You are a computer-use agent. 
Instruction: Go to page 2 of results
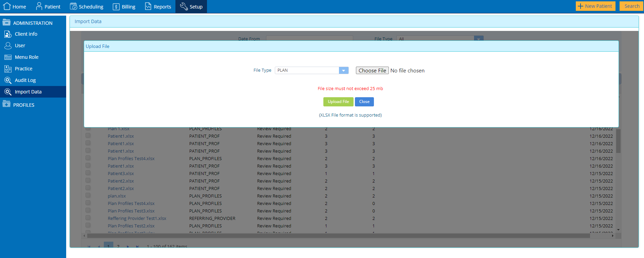[118, 246]
